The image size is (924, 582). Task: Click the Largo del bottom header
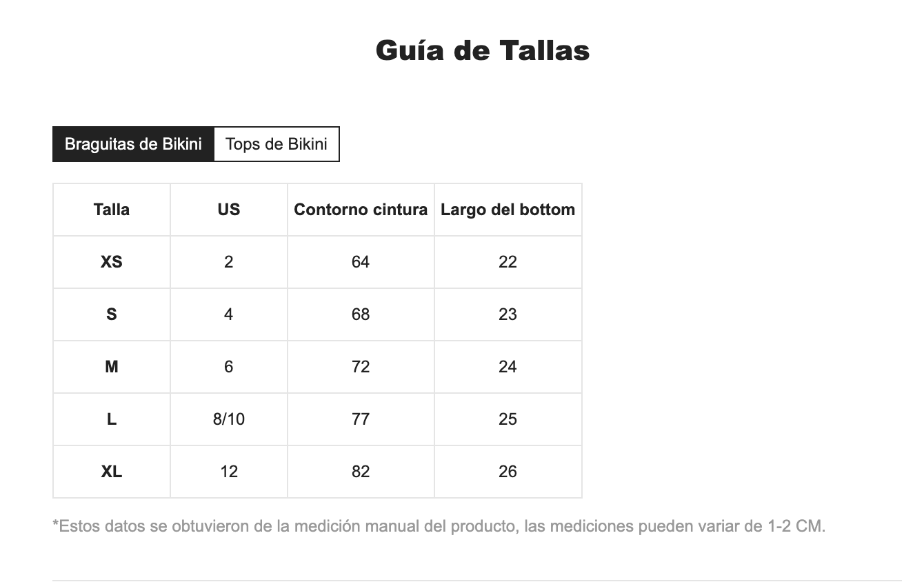pos(508,210)
